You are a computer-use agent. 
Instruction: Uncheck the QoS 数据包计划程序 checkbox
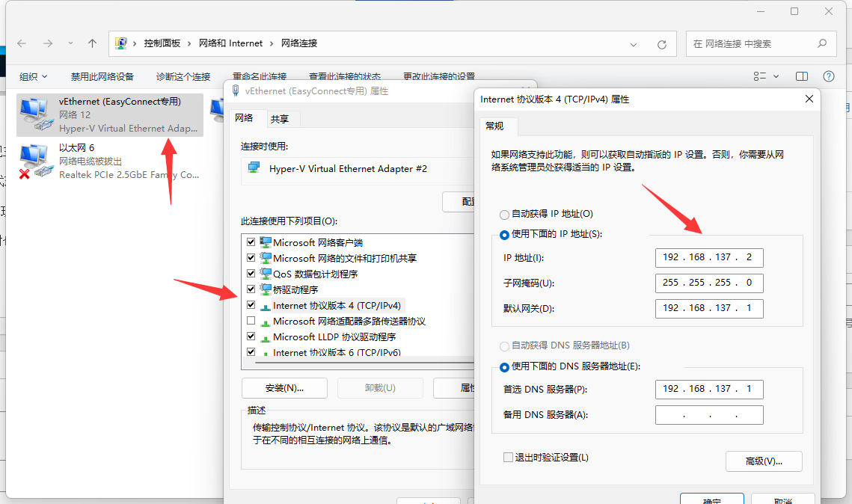251,274
